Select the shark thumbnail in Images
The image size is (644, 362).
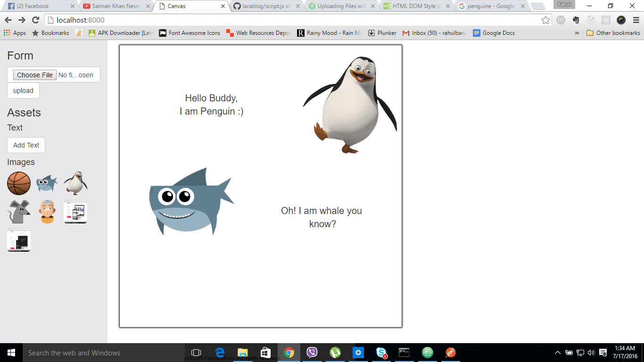[x=47, y=183]
